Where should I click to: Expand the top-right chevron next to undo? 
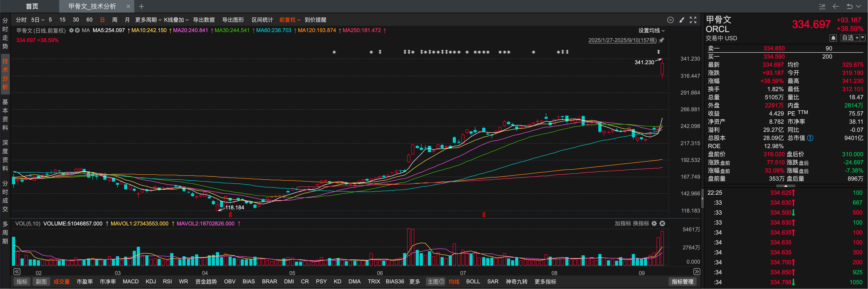pyautogui.click(x=858, y=6)
